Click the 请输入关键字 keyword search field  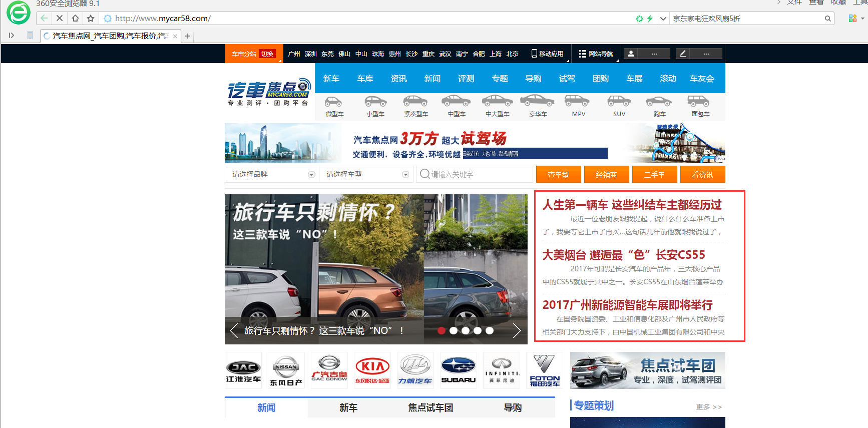(475, 174)
